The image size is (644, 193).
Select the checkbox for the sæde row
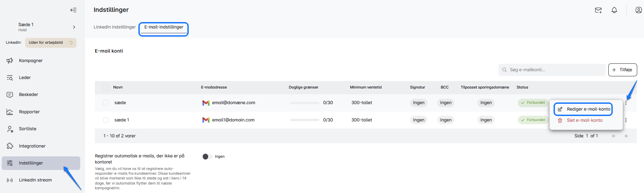[106, 103]
